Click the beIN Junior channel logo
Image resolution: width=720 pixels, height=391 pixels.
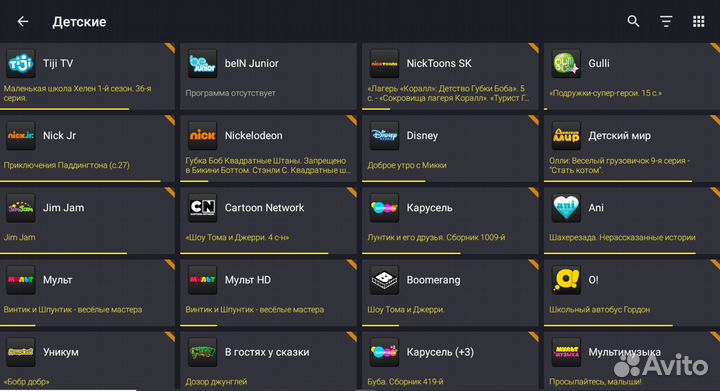point(202,63)
